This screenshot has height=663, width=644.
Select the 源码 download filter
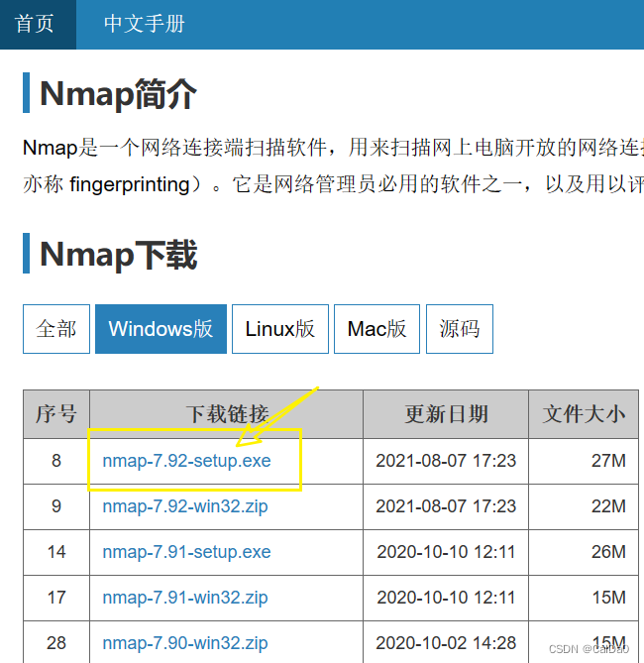459,329
